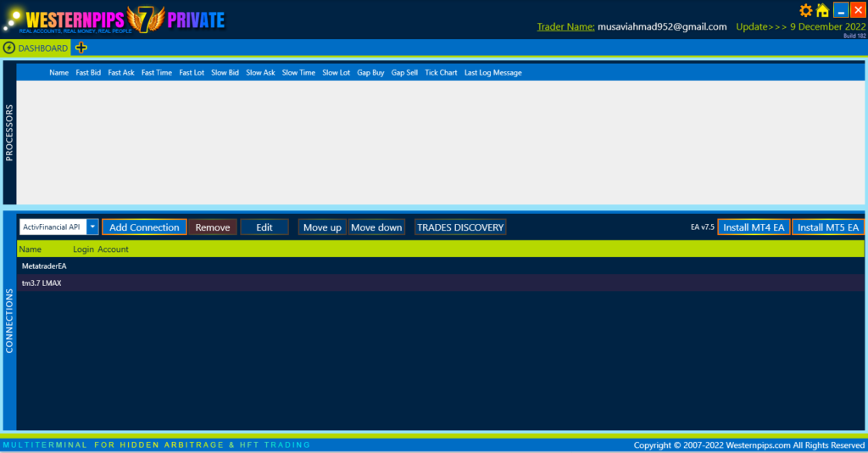
Task: Minimize the Westernpips window
Action: click(x=841, y=10)
